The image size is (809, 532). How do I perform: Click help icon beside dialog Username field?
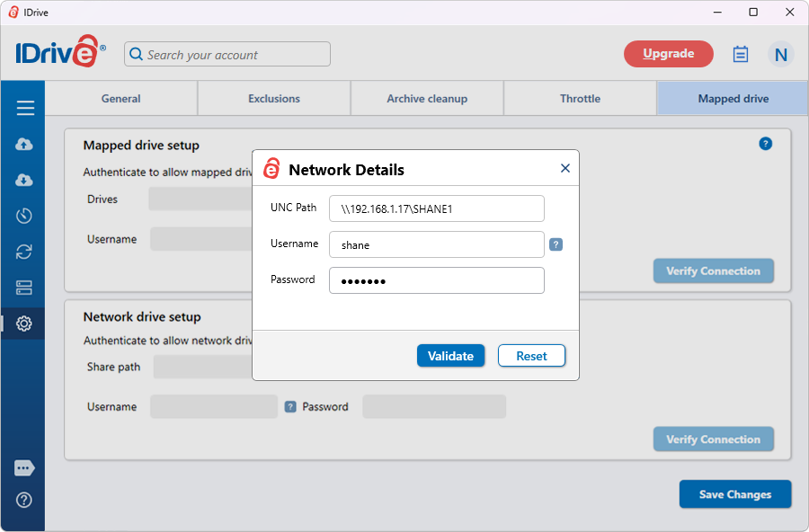[556, 244]
